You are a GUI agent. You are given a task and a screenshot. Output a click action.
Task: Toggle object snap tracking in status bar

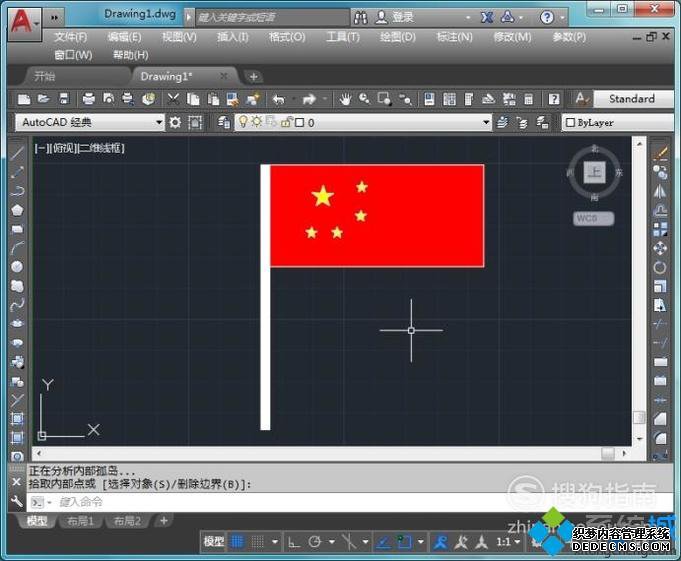click(383, 541)
